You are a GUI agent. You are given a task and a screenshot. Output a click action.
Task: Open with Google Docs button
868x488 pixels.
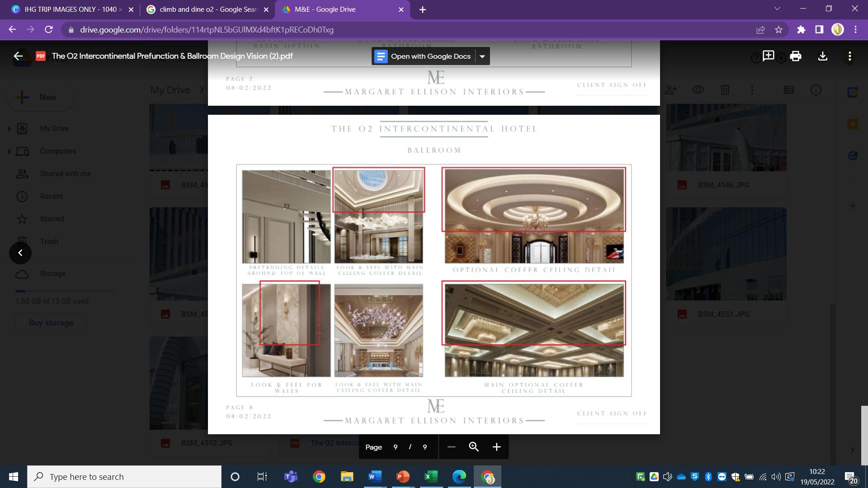click(x=424, y=56)
